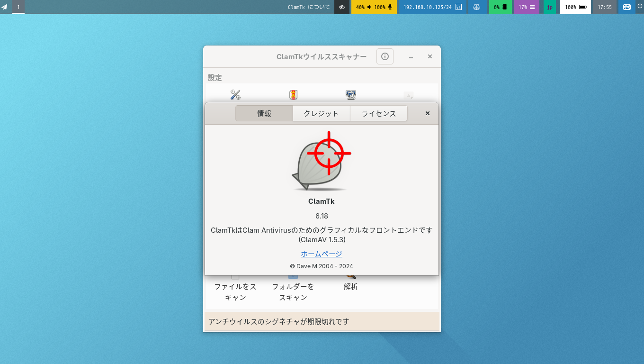Open the About info button in ClamTk header
This screenshot has width=644, height=364.
coord(385,56)
